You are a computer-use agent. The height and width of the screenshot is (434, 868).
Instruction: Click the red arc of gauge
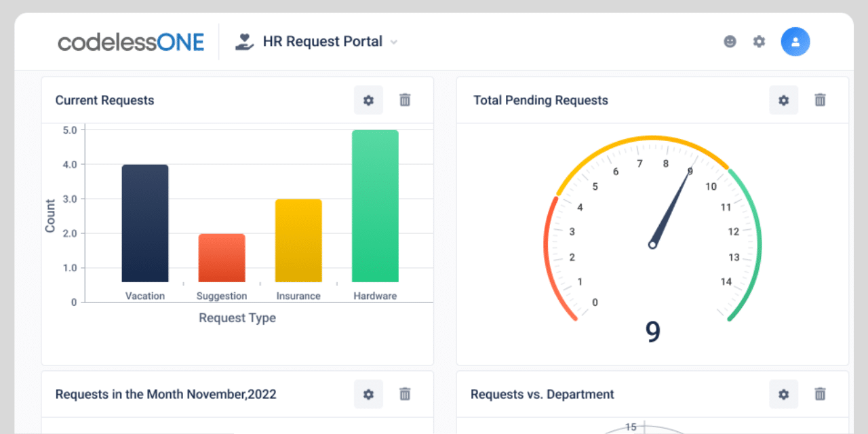pos(548,258)
